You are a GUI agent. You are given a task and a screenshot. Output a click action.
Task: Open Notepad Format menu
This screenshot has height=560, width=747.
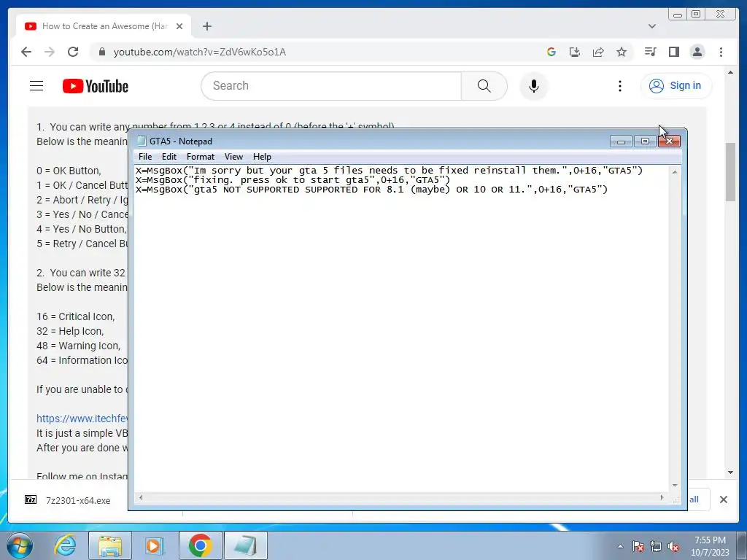click(x=200, y=157)
